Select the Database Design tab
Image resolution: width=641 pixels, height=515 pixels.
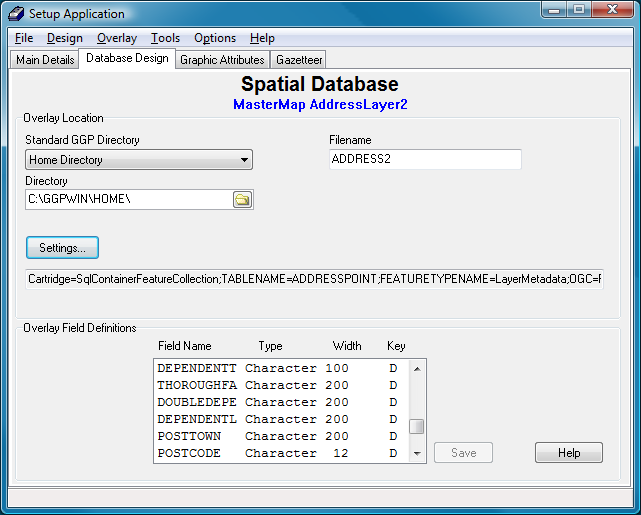coord(127,58)
